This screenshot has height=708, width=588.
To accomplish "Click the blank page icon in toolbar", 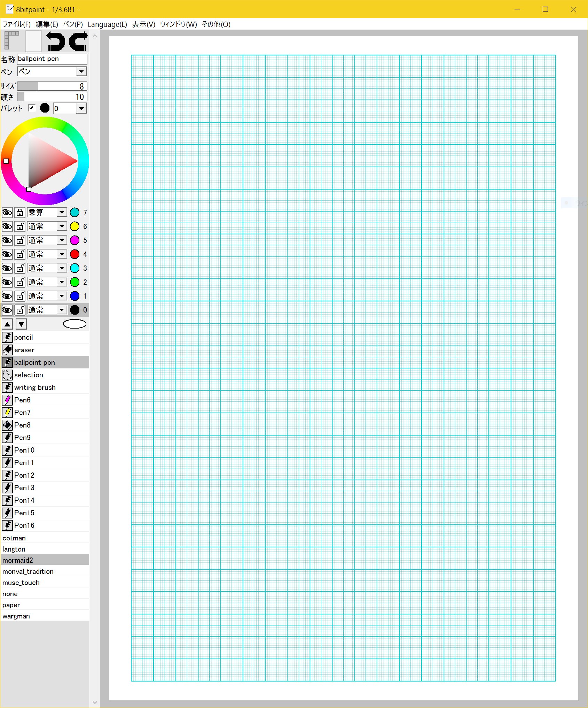I will [33, 41].
